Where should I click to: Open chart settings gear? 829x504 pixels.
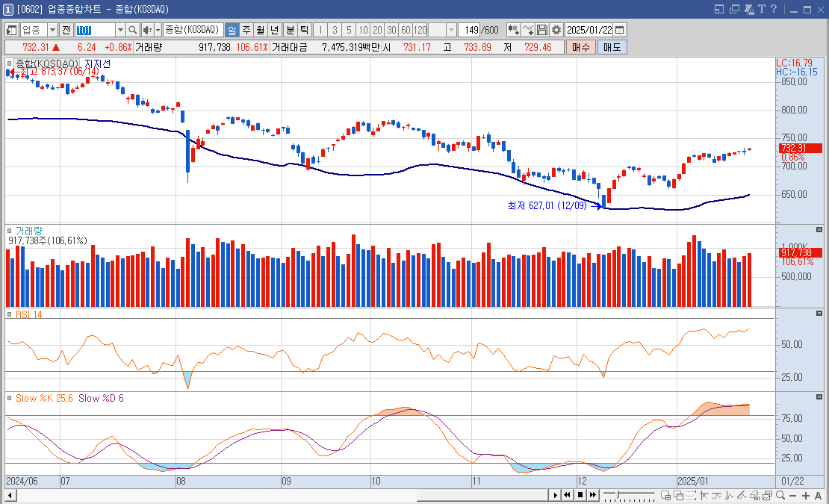click(556, 30)
